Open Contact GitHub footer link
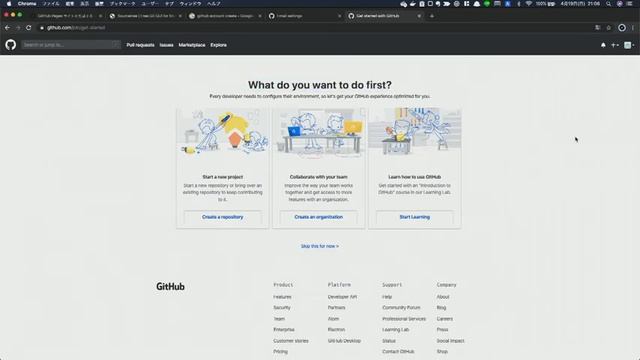Viewport: 640px width, 360px height. (398, 351)
